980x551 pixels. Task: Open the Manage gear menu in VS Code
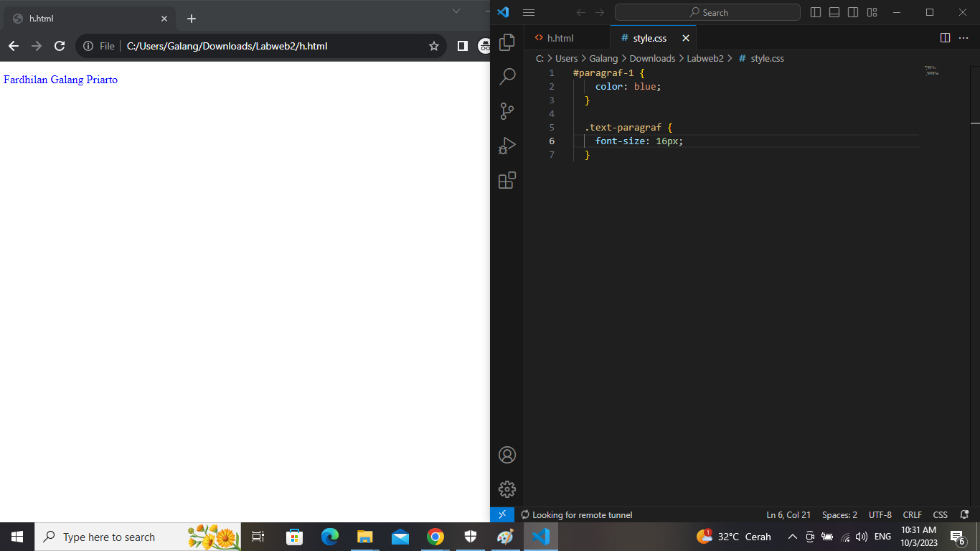click(507, 489)
